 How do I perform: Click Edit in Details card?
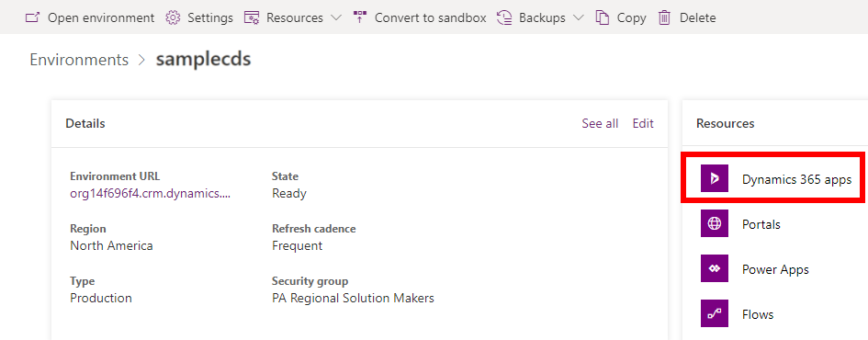click(643, 123)
